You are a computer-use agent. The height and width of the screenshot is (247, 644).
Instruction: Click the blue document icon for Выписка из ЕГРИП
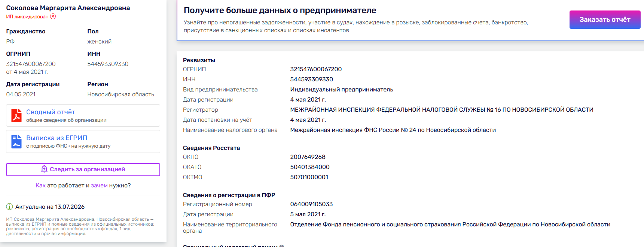click(16, 142)
